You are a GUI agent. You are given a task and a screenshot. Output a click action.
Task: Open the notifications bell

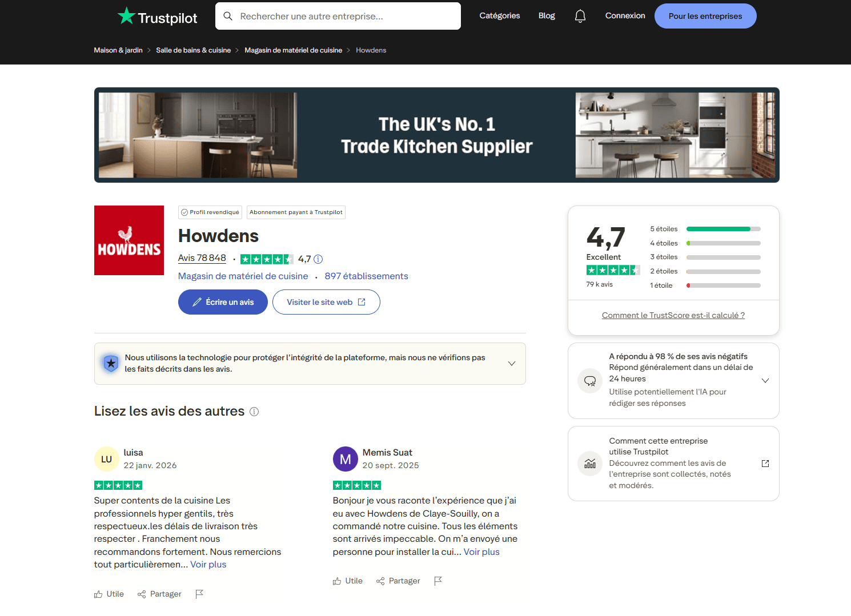580,16
